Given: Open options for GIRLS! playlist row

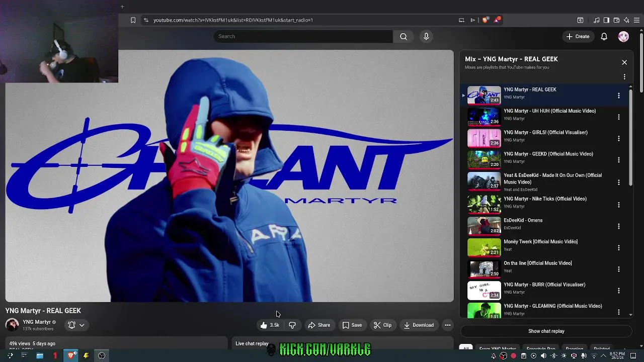Looking at the screenshot, I should click(x=618, y=138).
